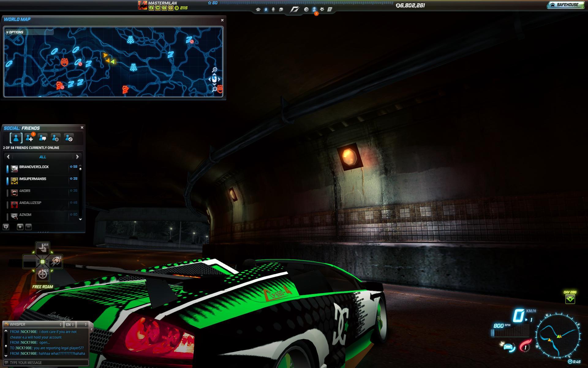Zoom out on the world map
588x368 pixels.
215,89
